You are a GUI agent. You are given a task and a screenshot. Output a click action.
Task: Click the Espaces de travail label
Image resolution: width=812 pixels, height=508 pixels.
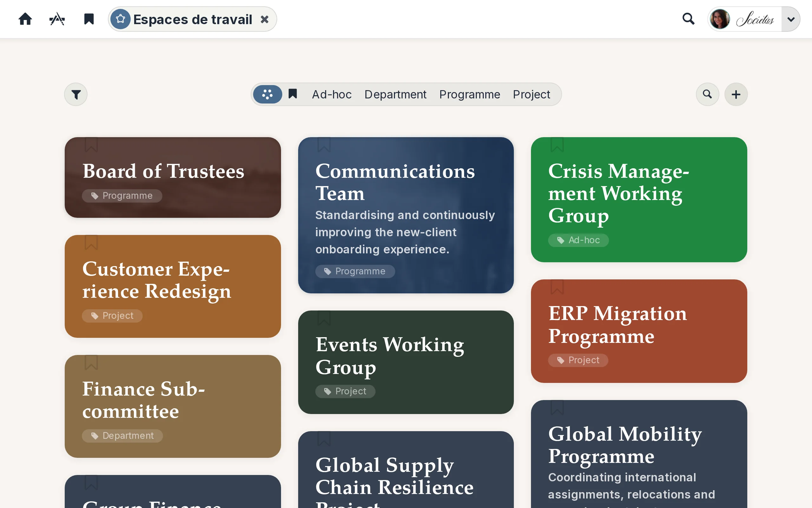coord(193,19)
